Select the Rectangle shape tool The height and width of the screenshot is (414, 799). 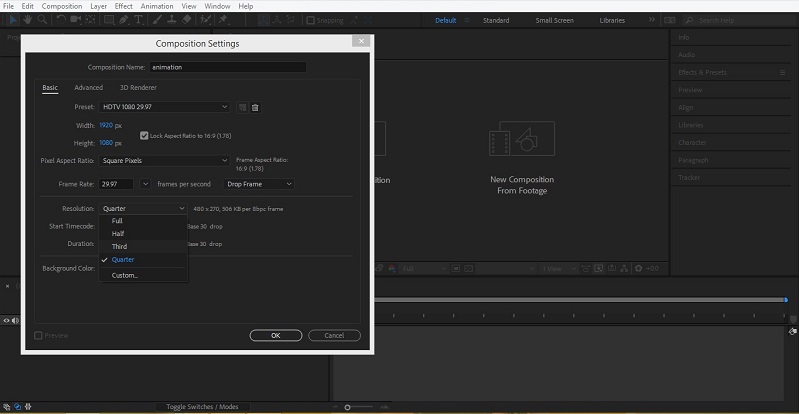pyautogui.click(x=109, y=20)
